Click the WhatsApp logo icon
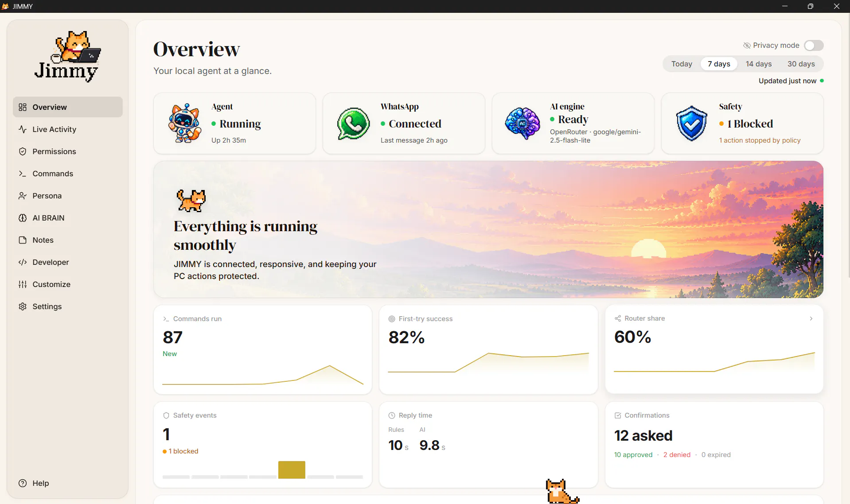 click(x=353, y=124)
